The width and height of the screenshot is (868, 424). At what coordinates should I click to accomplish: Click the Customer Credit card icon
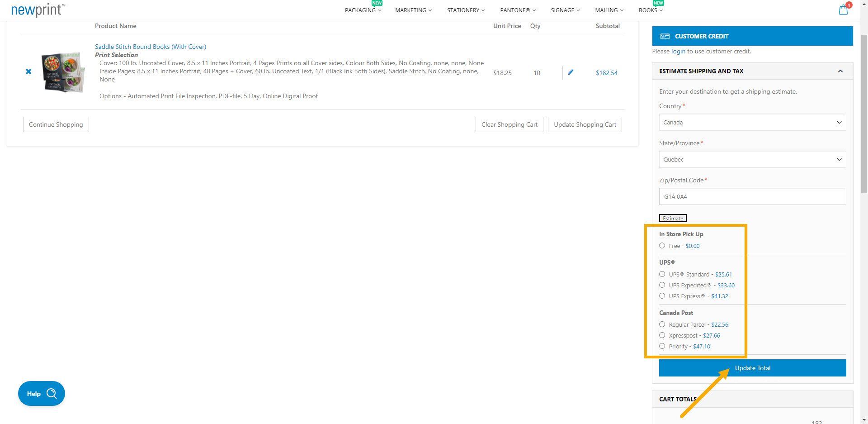point(665,36)
